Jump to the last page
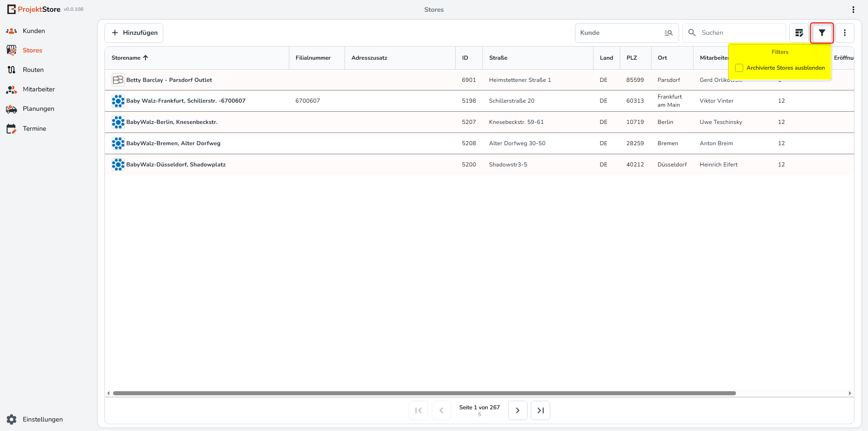The image size is (868, 431). tap(540, 411)
